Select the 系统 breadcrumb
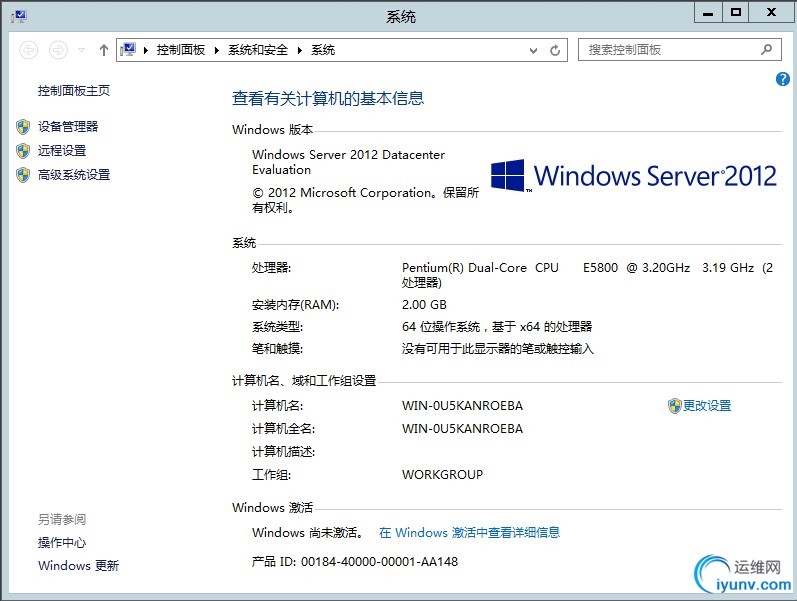 pos(323,50)
